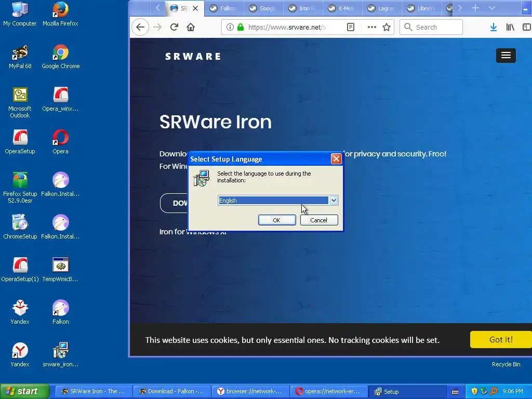Screen dimensions: 532x399
Task: Open My Computer desktop icon
Action: click(20, 14)
